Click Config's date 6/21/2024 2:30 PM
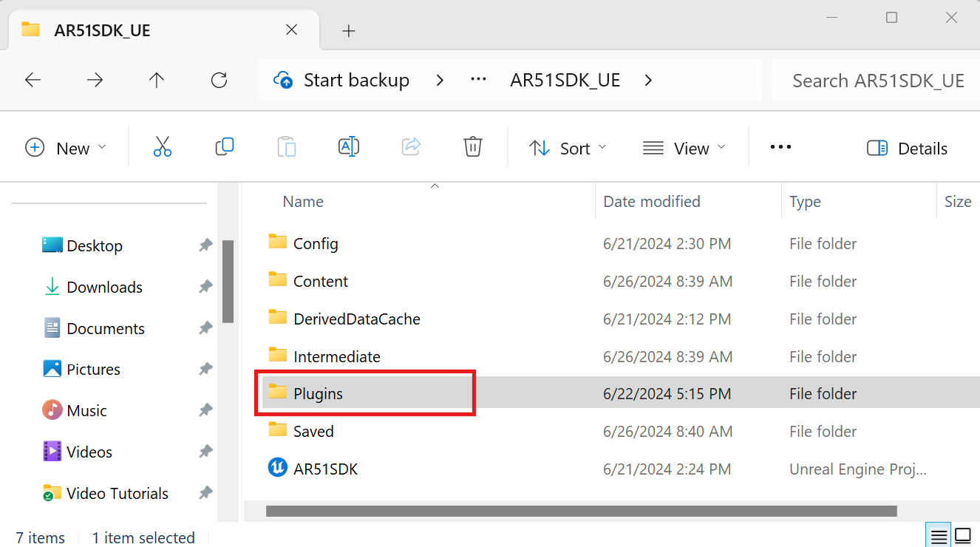980x547 pixels. (x=667, y=243)
